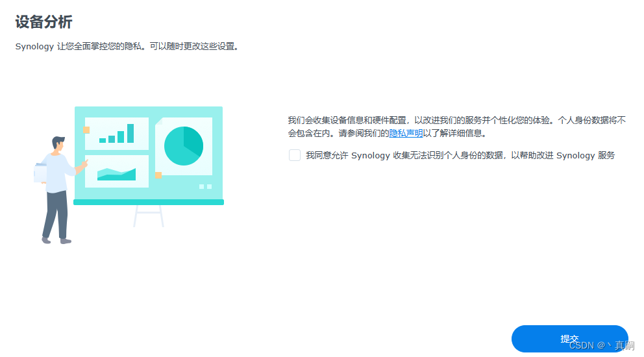Click the 设备分析 page heading

[x=44, y=22]
